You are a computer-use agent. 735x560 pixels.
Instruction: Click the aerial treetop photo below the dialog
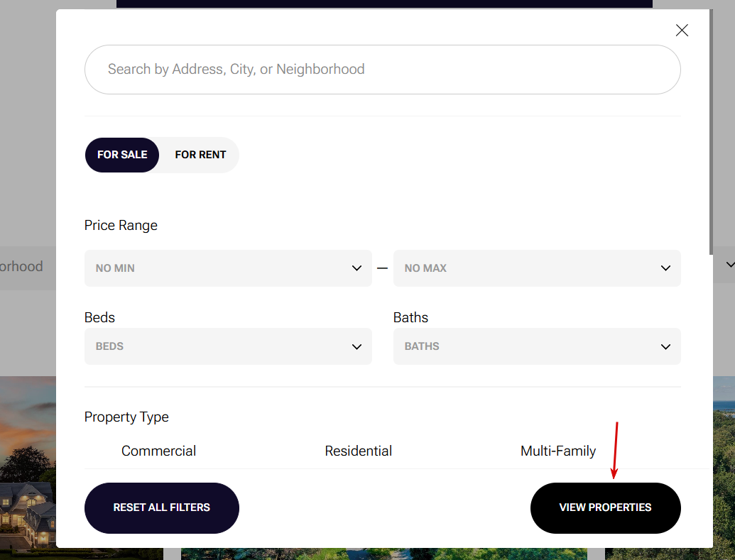tap(383, 553)
